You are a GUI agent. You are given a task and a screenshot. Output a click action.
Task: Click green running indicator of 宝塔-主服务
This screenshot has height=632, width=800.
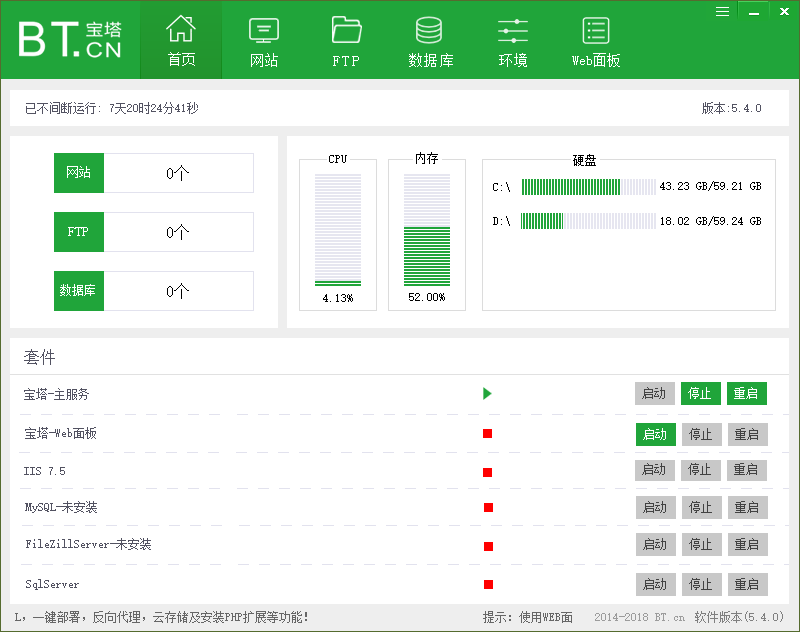(x=487, y=393)
